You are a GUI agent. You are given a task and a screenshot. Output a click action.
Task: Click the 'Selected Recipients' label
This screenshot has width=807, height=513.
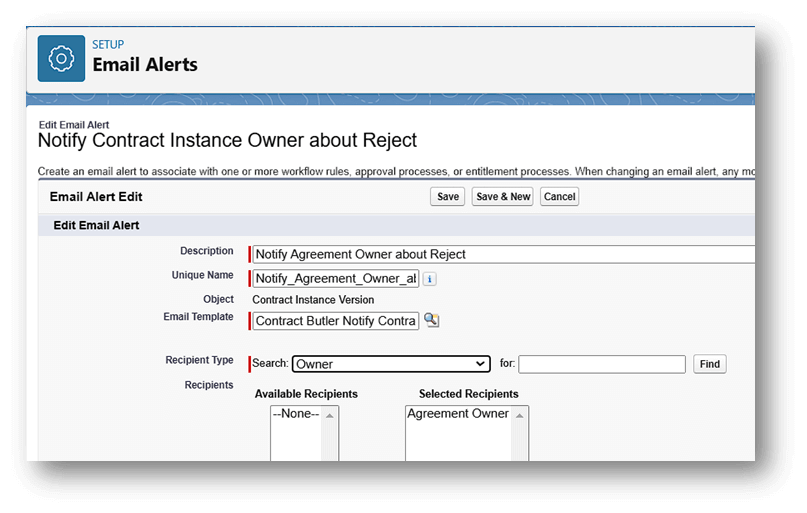tap(468, 394)
